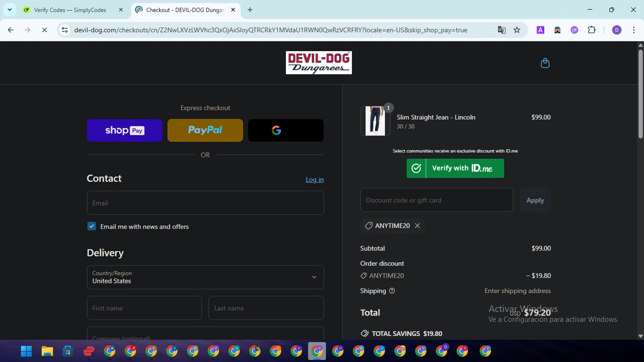Click the Express checkout label

(x=205, y=108)
